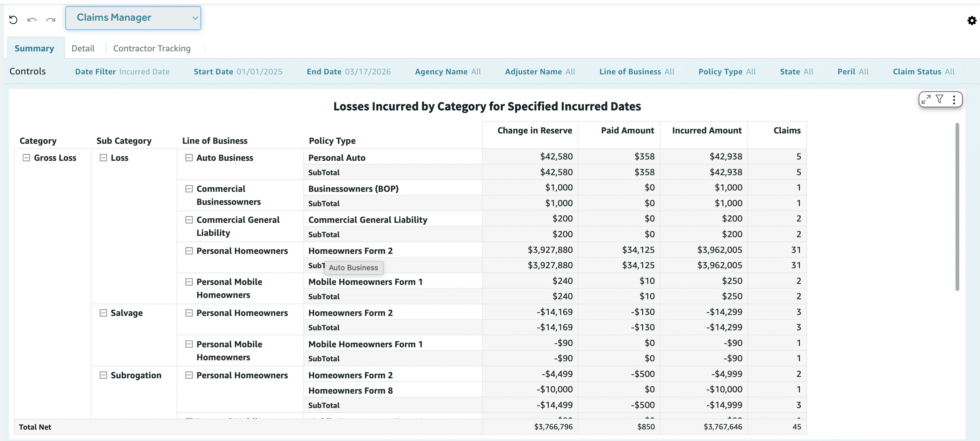Screen dimensions: 980x441
Task: Switch to the Detail tab
Action: pyautogui.click(x=82, y=48)
